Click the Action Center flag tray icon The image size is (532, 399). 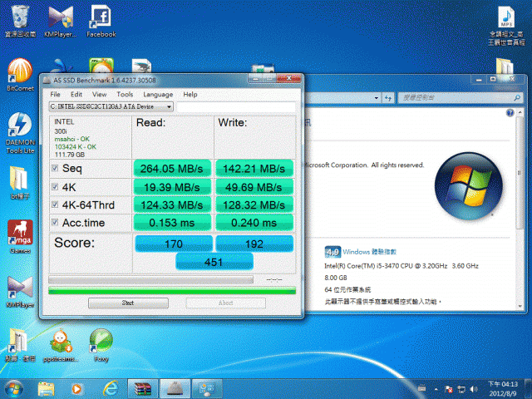(x=449, y=389)
